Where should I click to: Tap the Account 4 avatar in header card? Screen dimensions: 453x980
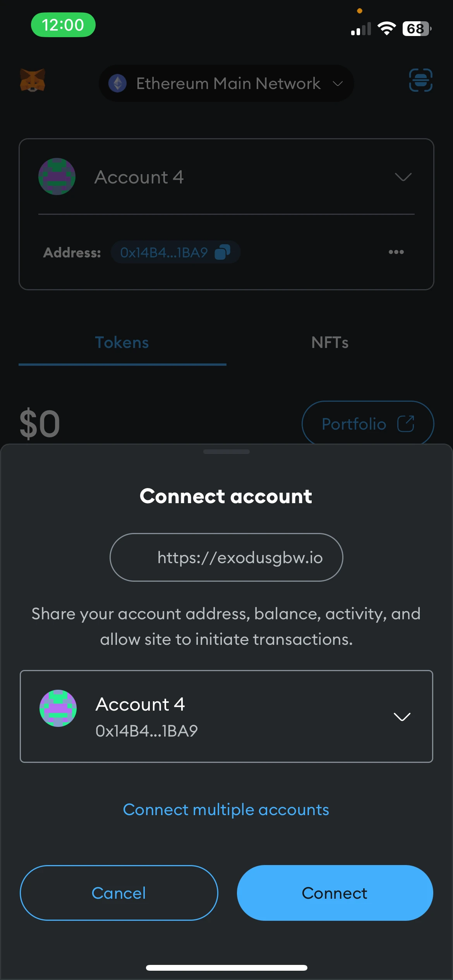57,176
